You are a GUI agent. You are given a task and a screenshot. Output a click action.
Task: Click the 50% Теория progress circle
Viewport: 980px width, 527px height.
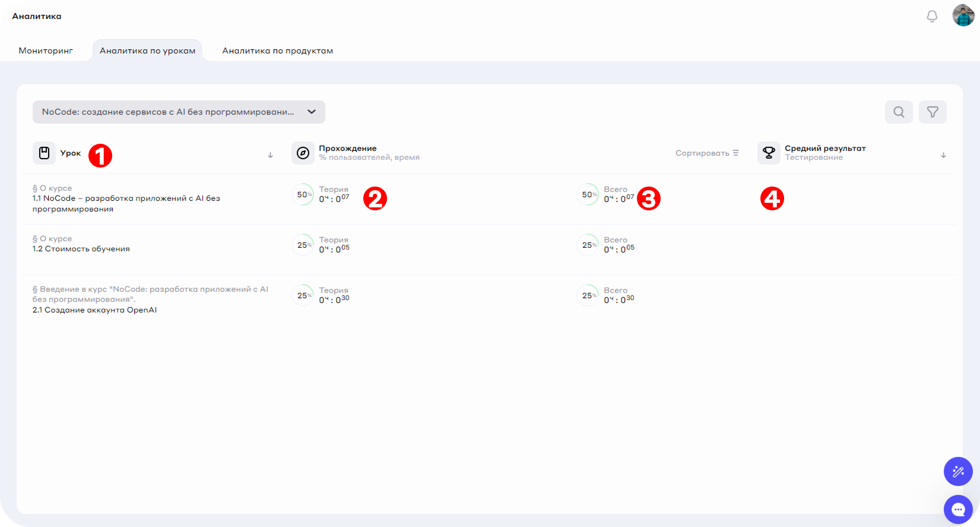(x=303, y=194)
